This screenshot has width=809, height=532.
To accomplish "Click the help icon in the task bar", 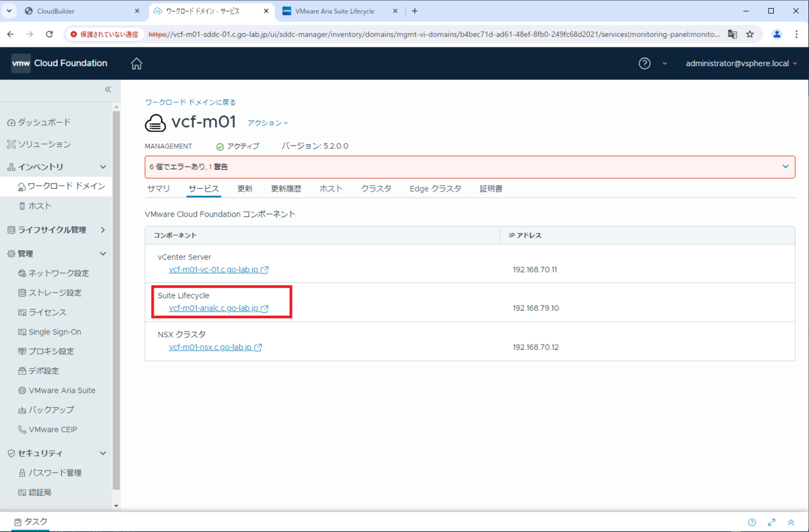I will coord(752,523).
